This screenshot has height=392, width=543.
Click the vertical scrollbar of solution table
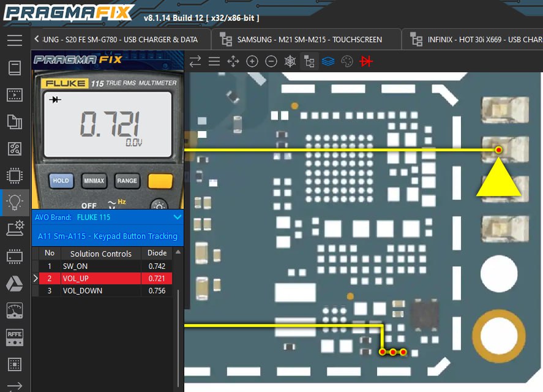click(178, 338)
